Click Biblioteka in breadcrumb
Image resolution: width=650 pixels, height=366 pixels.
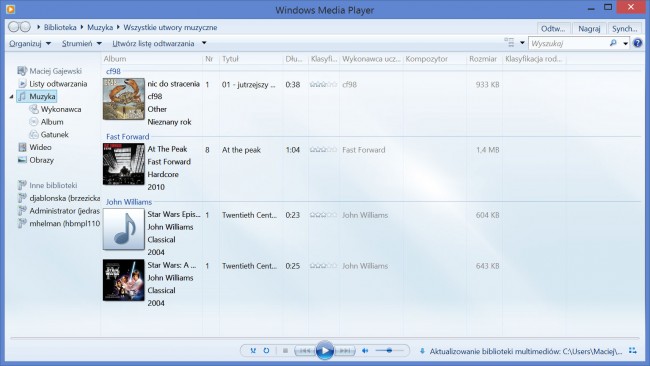pyautogui.click(x=60, y=27)
